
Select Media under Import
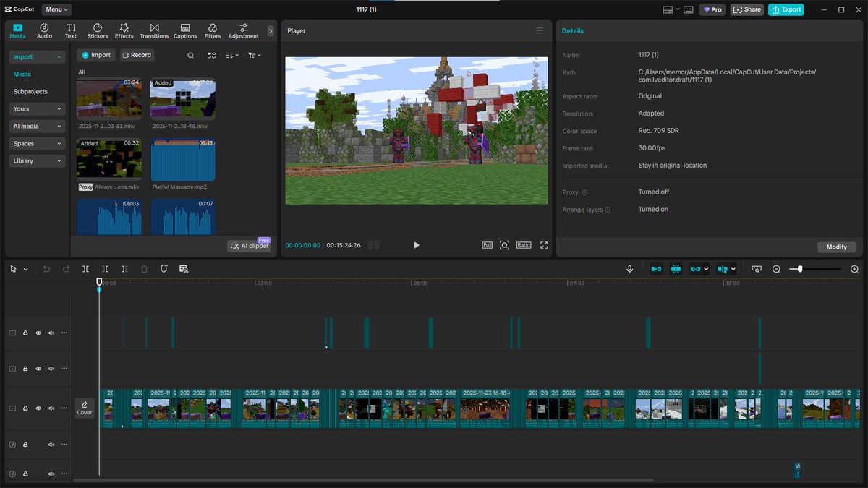pyautogui.click(x=22, y=74)
